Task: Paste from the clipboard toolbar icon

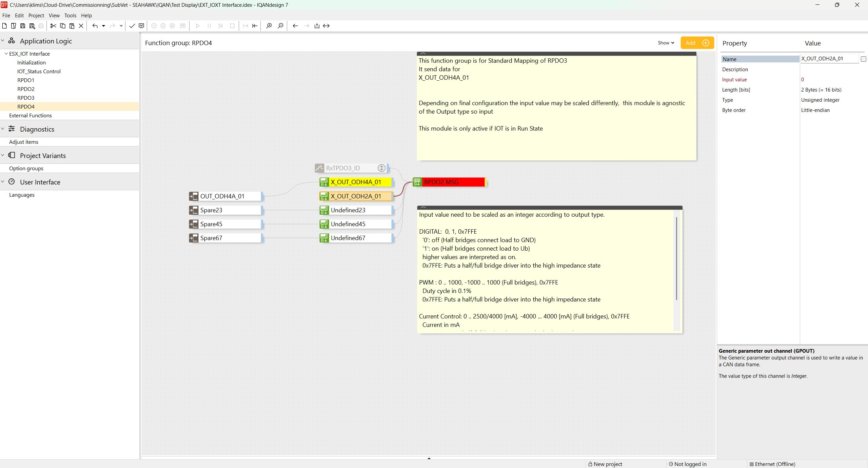Action: [72, 26]
